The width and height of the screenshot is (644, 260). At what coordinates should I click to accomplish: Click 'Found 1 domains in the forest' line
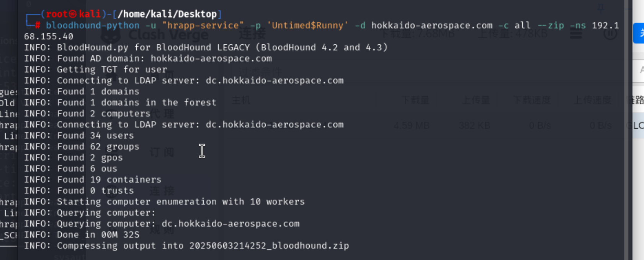120,102
